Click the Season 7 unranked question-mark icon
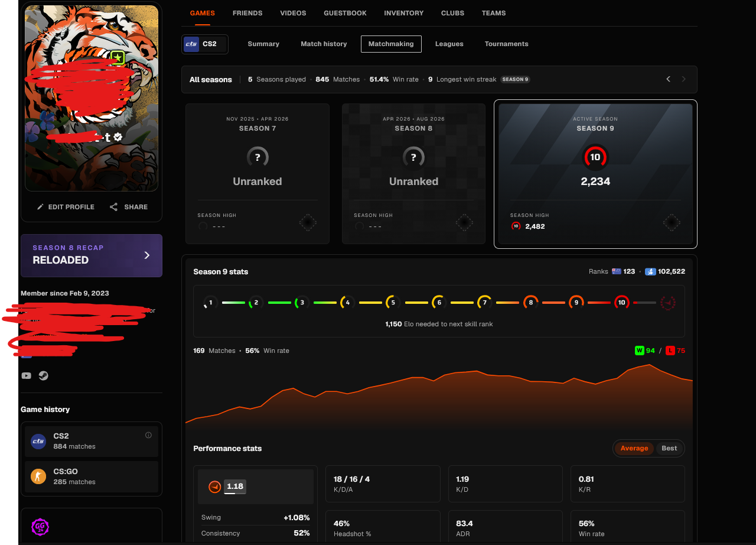This screenshot has width=756, height=545. pyautogui.click(x=258, y=157)
